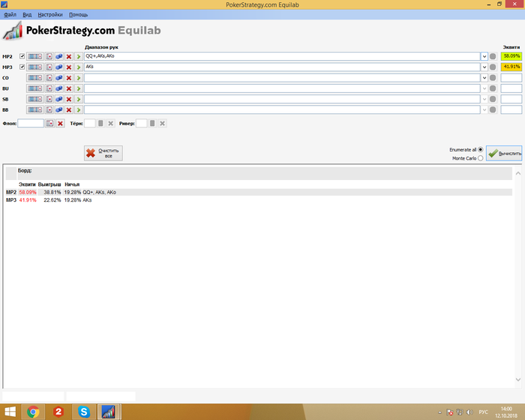Click blue dice random icon in MP2 row
Screen dimensions: 525x420
(59, 56)
